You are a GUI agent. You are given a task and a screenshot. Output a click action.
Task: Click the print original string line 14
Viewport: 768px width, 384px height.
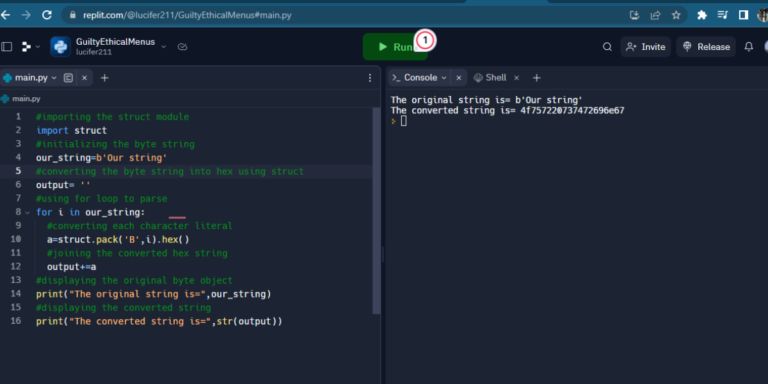[154, 294]
